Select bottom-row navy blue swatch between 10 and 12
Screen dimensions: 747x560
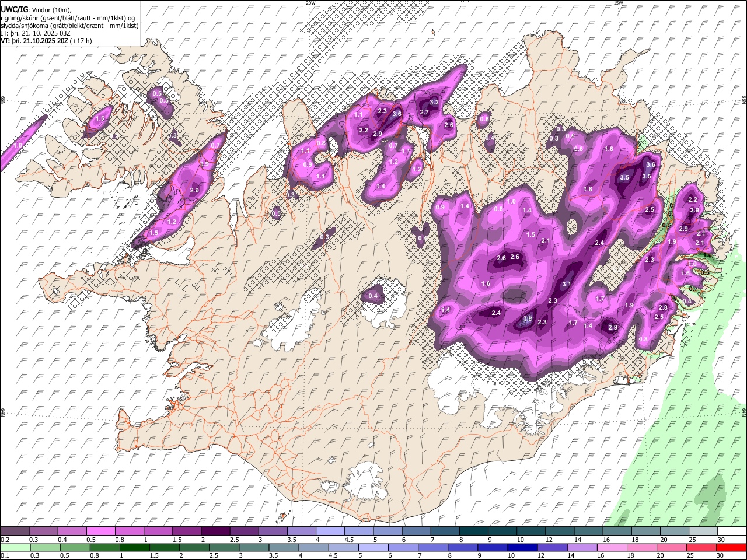tap(523, 547)
